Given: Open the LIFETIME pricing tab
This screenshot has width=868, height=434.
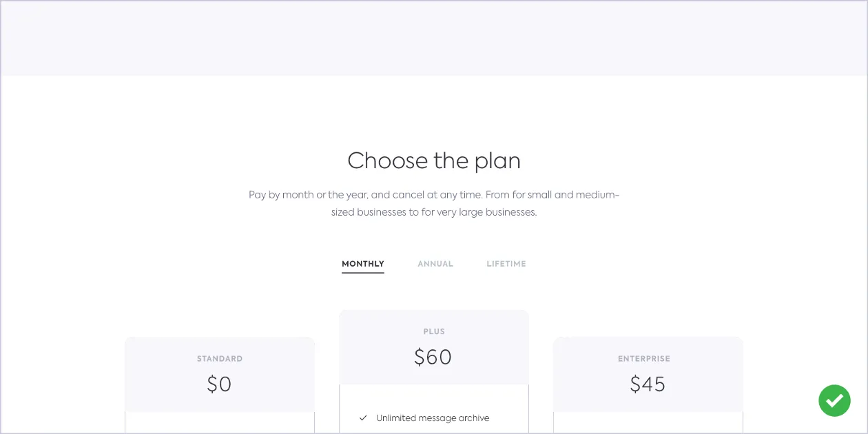Looking at the screenshot, I should tap(506, 264).
